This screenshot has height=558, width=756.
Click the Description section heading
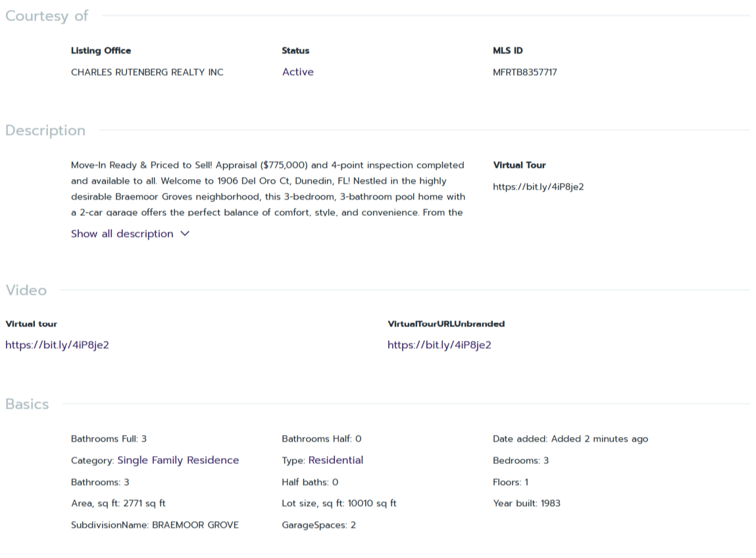[x=45, y=130]
